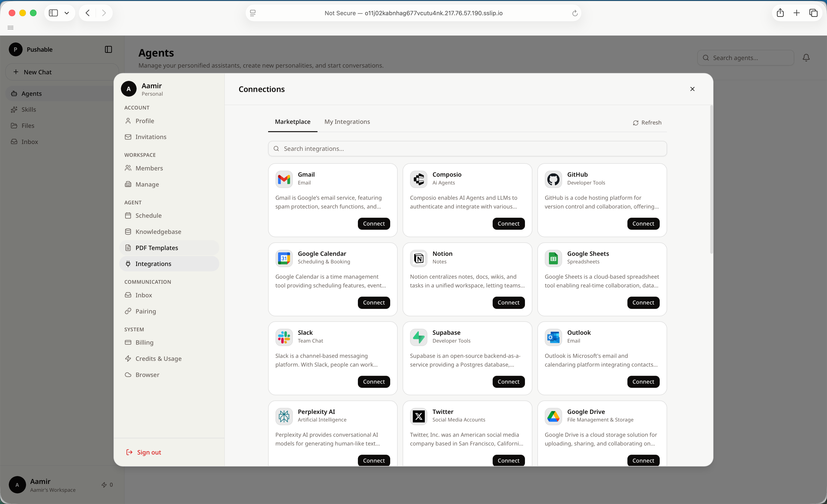Connect the Google Calendar integration

tap(374, 302)
